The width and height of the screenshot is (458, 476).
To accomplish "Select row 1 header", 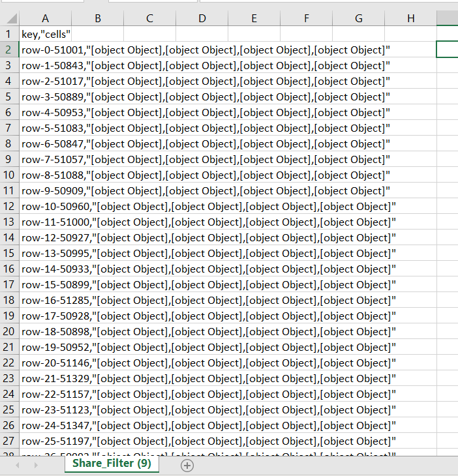I will point(9,34).
